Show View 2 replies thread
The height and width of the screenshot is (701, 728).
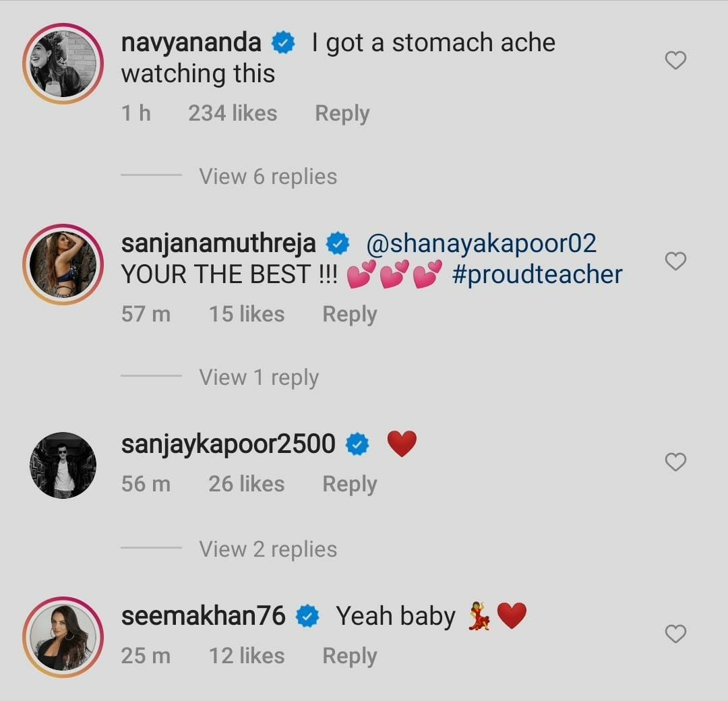tap(268, 549)
